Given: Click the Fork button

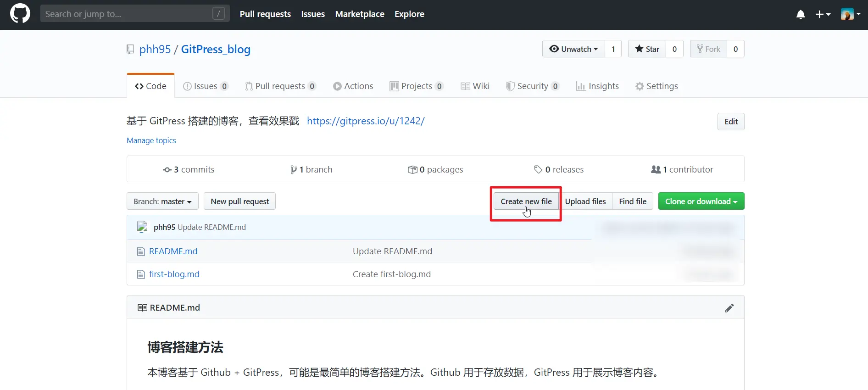Looking at the screenshot, I should point(708,49).
